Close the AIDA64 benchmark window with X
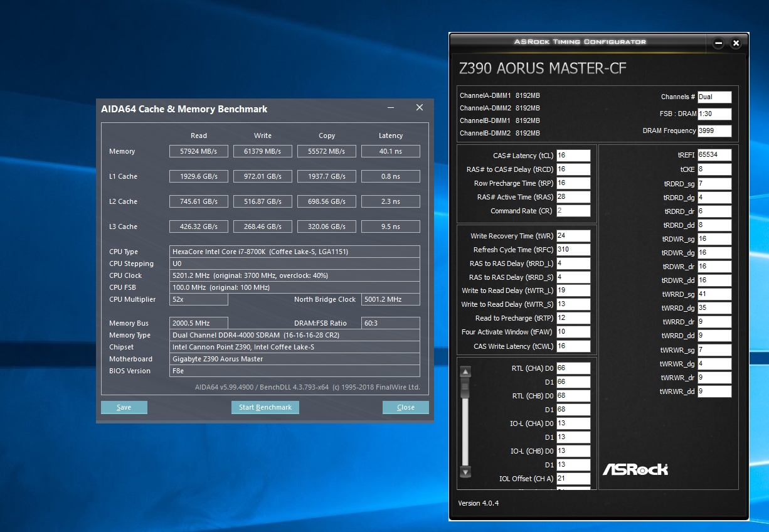This screenshot has width=769, height=532. click(x=420, y=108)
